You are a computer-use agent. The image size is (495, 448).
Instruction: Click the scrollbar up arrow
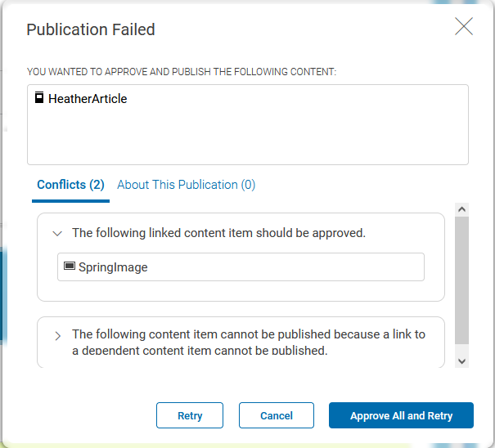click(x=462, y=210)
